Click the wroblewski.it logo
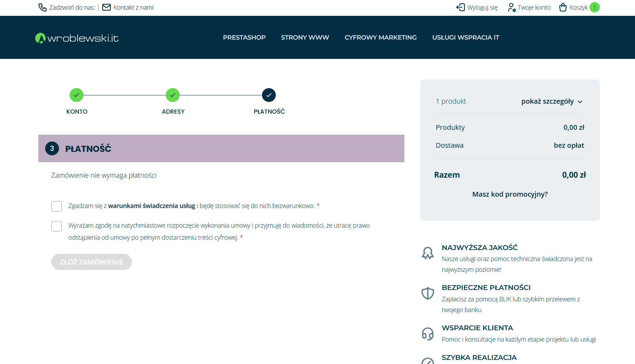 [77, 38]
